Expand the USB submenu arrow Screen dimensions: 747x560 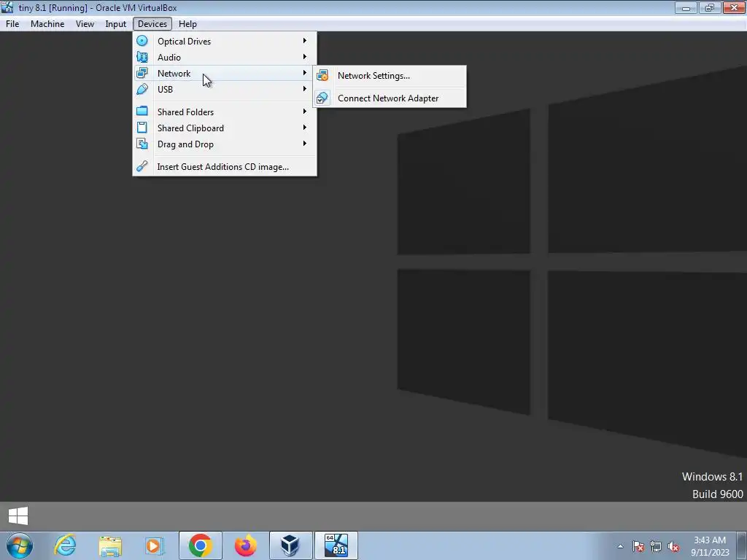(304, 89)
